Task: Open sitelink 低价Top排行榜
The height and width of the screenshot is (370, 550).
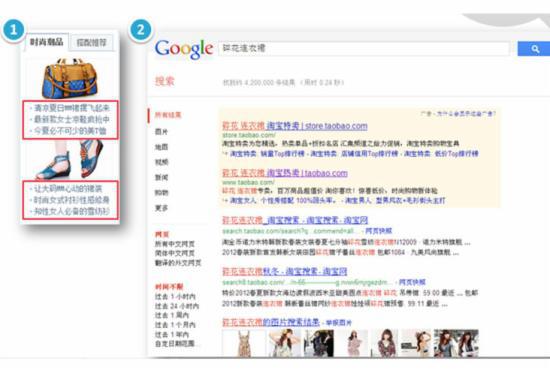Action: tap(456, 154)
